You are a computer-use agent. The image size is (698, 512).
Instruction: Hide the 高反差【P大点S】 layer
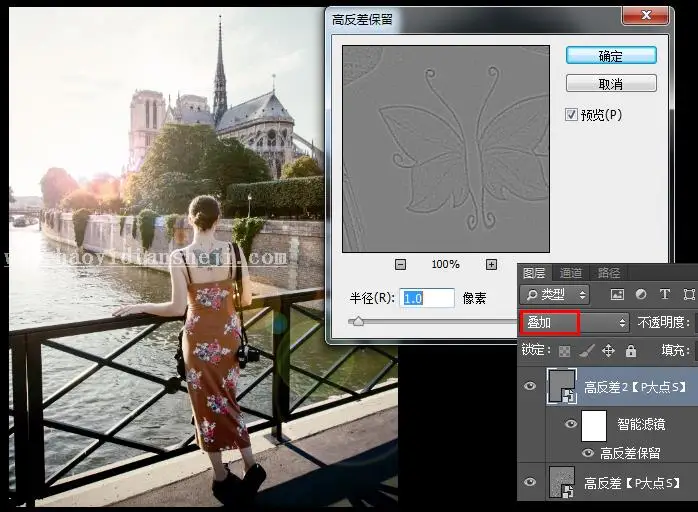coord(530,482)
